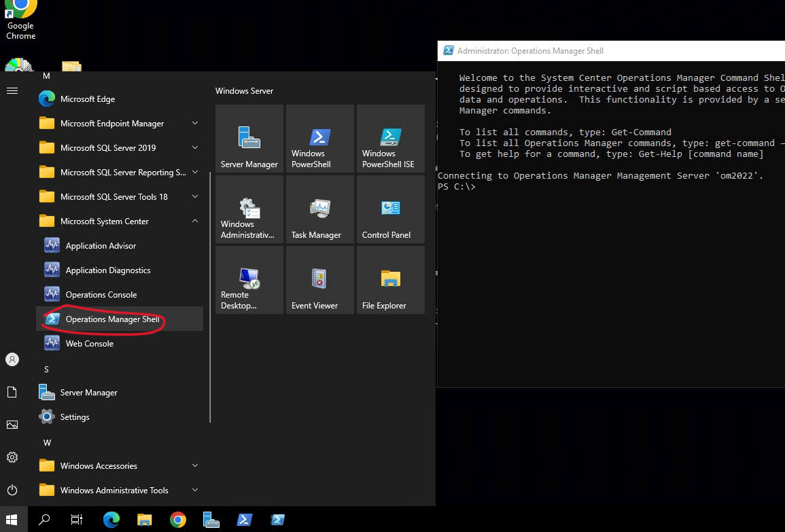This screenshot has height=532, width=785.
Task: Open Pictures icon in Start rail
Action: tap(12, 425)
